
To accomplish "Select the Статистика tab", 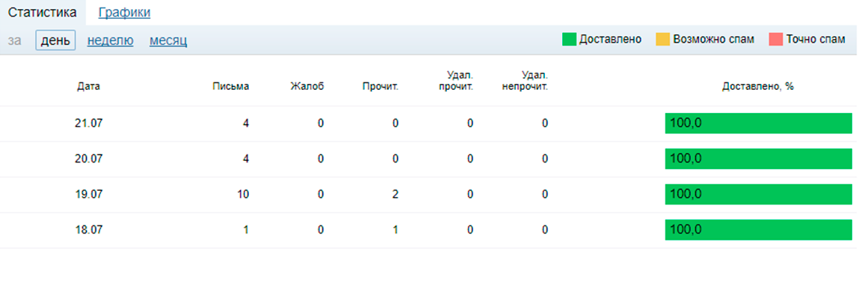I will click(x=42, y=12).
